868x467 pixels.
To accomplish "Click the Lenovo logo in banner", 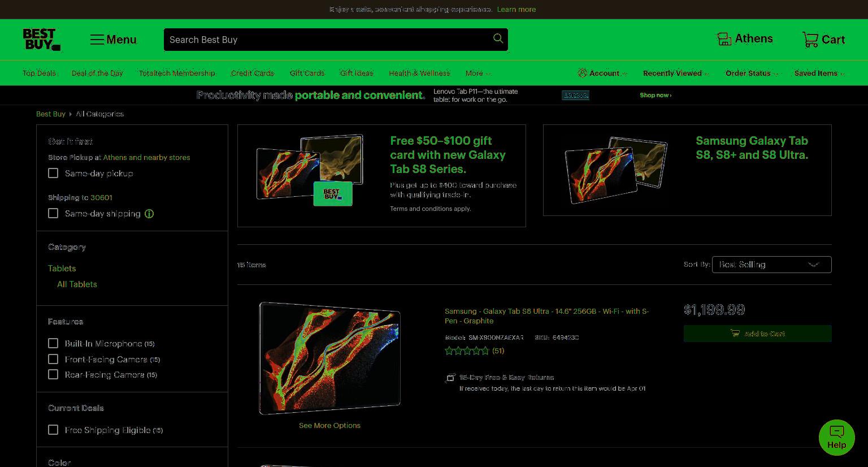I will click(575, 95).
